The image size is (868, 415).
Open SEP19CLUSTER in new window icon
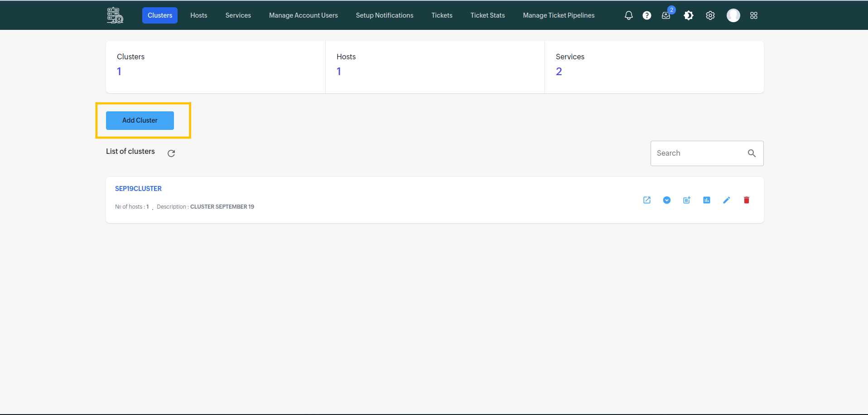[647, 200]
